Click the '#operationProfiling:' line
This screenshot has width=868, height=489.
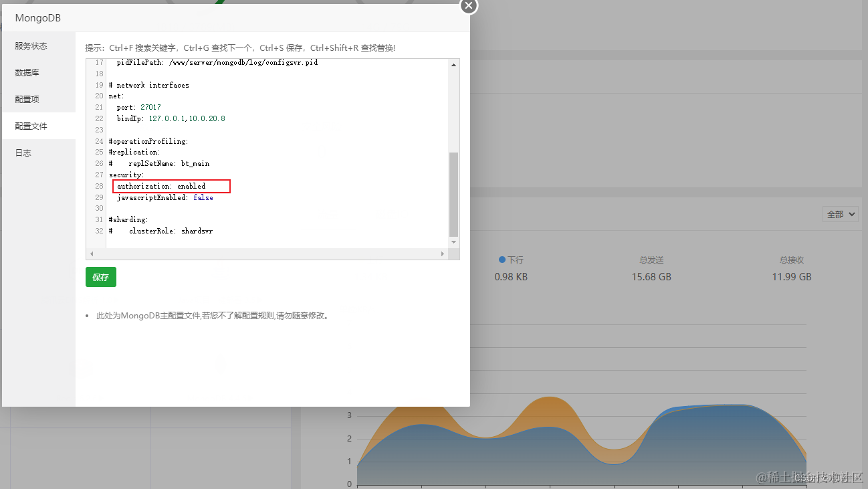pyautogui.click(x=148, y=141)
